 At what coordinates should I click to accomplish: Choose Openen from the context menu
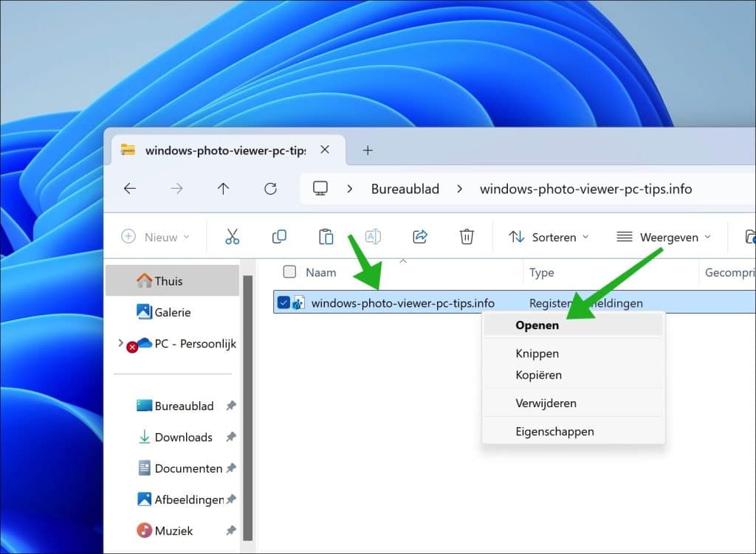tap(573, 325)
